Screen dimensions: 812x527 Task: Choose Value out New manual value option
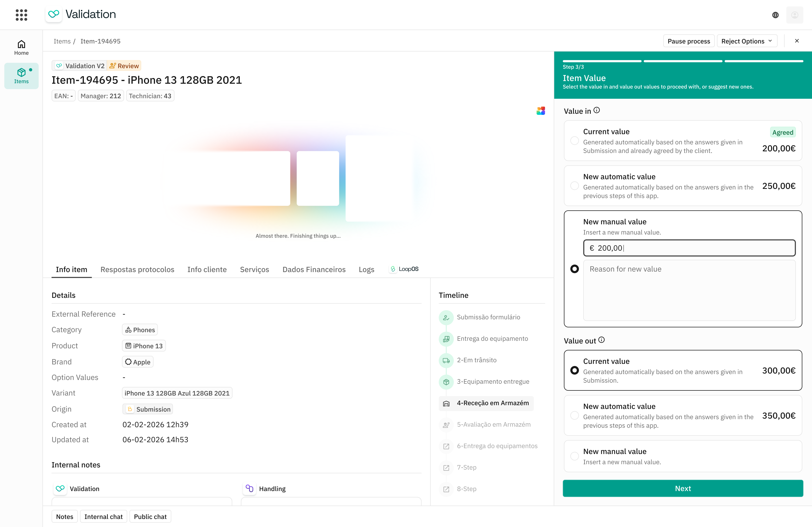point(575,456)
